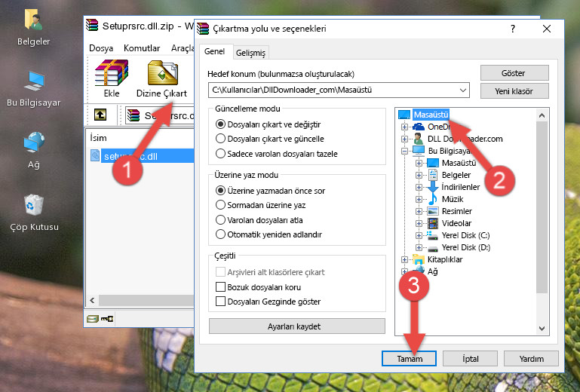Click the Göster button

coord(514,73)
